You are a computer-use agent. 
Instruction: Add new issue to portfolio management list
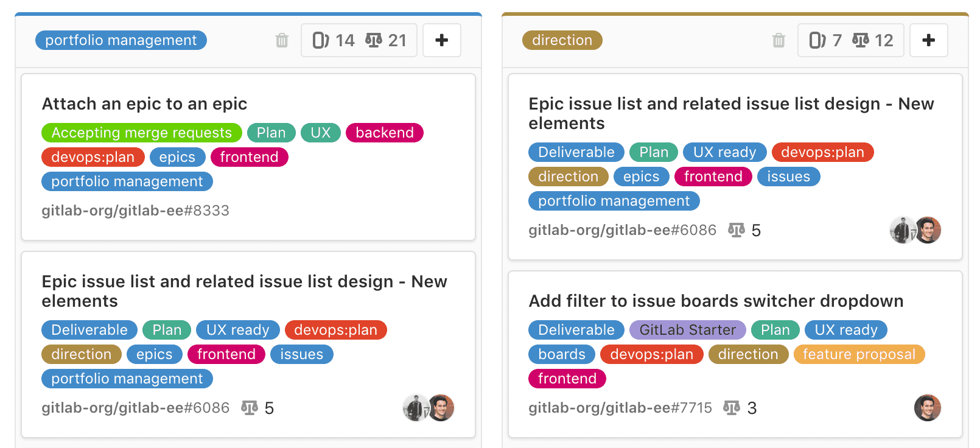click(x=441, y=40)
